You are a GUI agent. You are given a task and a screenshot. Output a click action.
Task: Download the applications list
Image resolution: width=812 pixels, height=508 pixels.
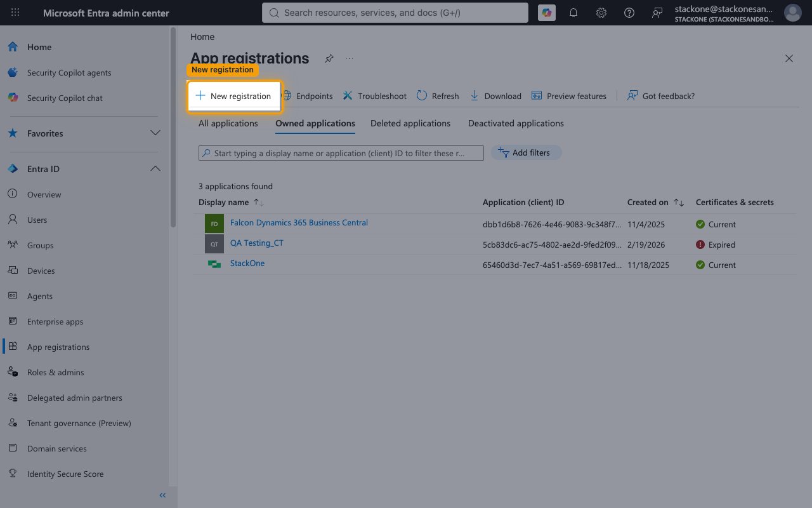pyautogui.click(x=495, y=96)
